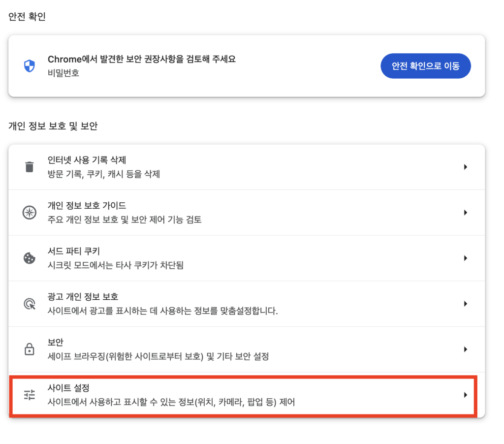The width and height of the screenshot is (504, 444).
Task: Click the padlock icon next to 보안
Action: 30,349
